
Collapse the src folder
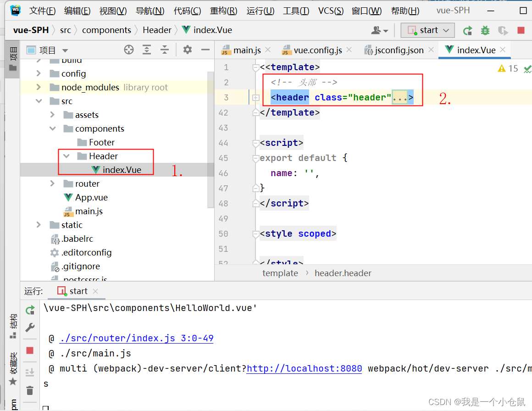39,101
